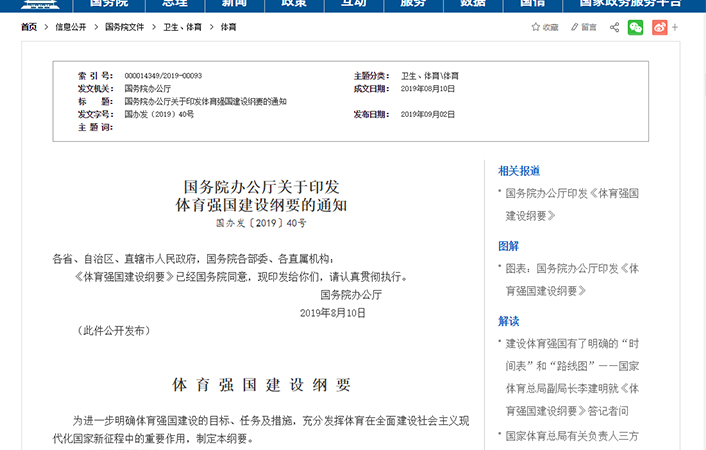
Task: Share via the green WeChat icon
Action: (x=636, y=27)
